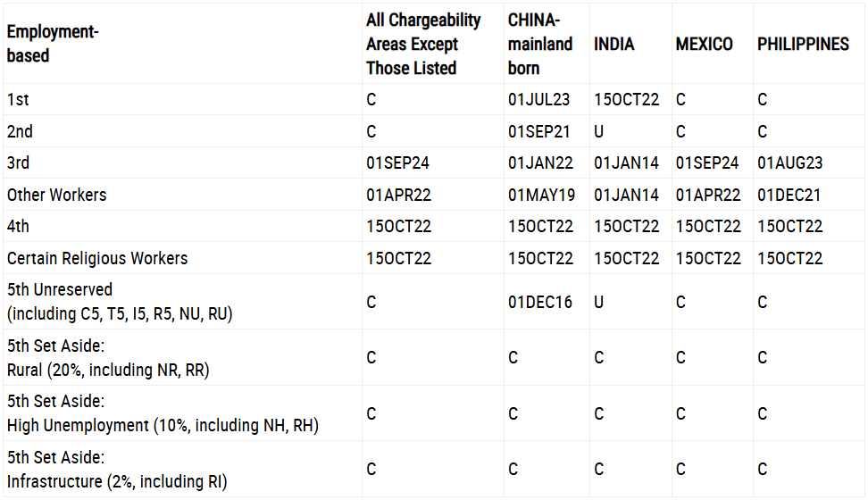Click the 01DEC16 5th Unreserved China date
The width and height of the screenshot is (868, 500).
(x=540, y=303)
